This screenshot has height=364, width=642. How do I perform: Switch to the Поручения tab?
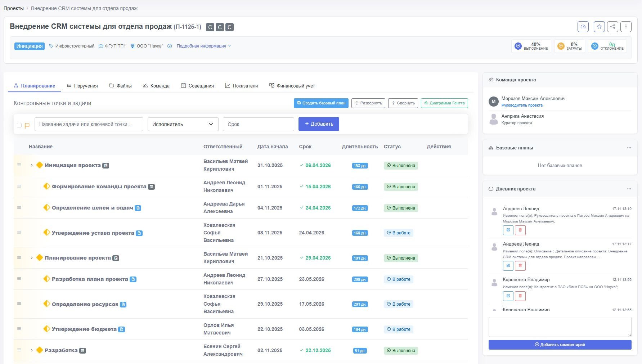click(x=82, y=86)
